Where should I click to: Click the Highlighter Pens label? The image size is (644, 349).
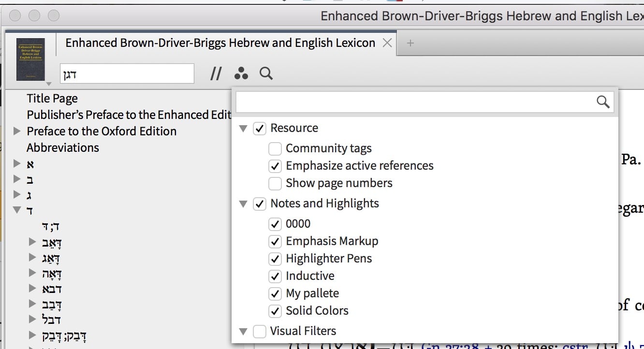[x=329, y=259]
